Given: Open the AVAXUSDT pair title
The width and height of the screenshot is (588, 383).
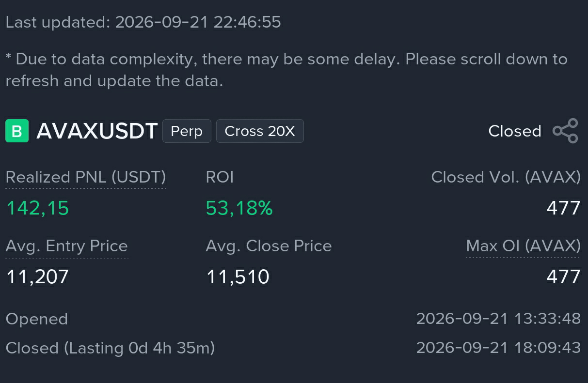Looking at the screenshot, I should coord(97,131).
